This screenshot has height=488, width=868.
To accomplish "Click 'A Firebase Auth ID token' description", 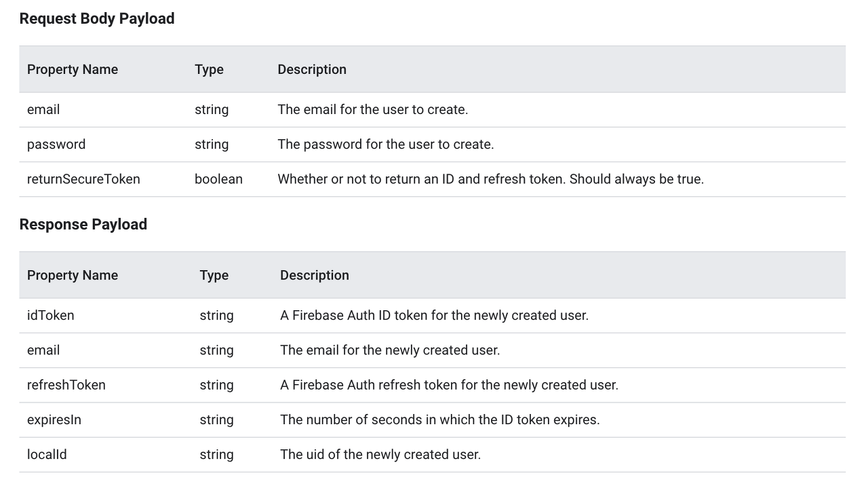I will 434,316.
